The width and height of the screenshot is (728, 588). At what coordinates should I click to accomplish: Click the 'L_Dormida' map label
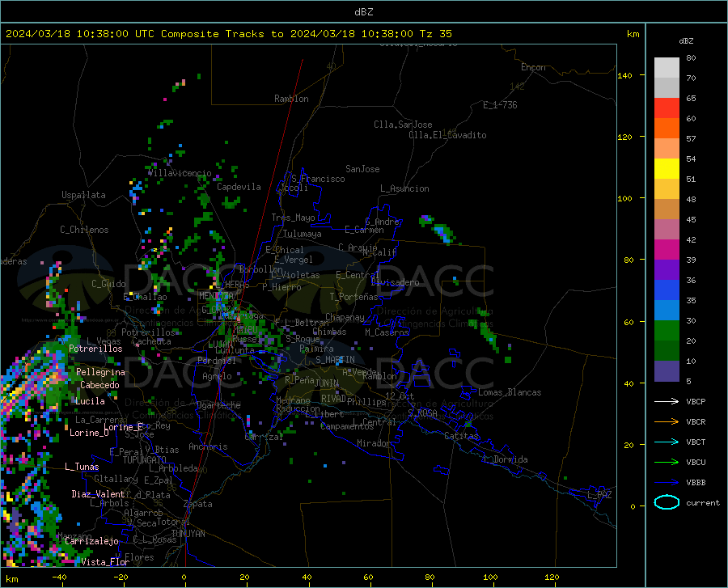point(505,459)
